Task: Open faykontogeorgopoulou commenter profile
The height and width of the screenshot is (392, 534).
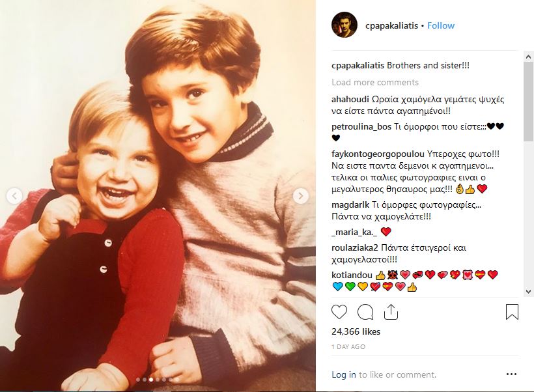Action: click(x=378, y=154)
